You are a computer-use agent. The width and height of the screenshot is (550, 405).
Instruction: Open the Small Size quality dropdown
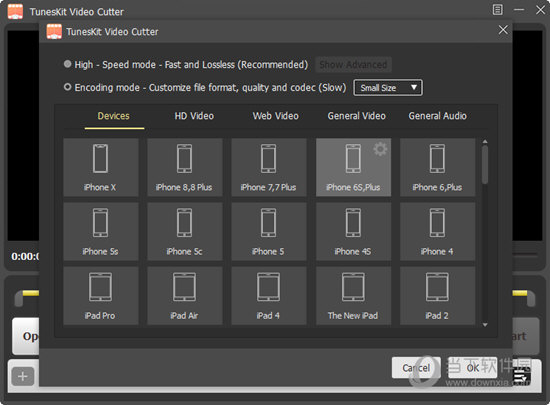point(388,88)
